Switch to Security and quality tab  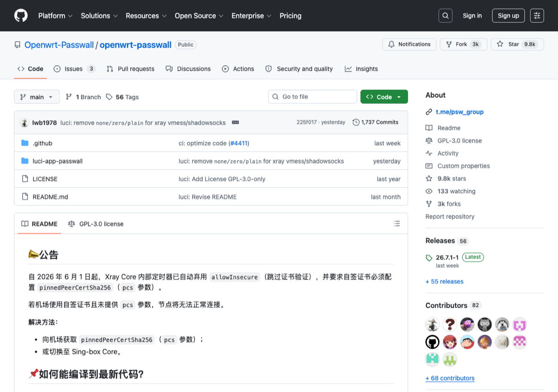299,69
